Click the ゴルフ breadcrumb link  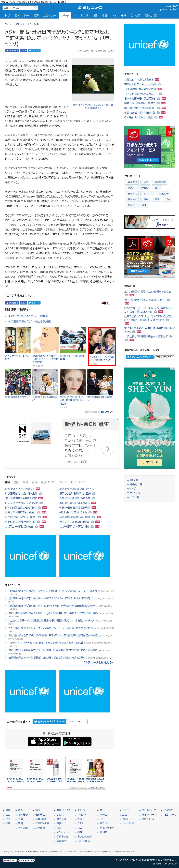28,24
